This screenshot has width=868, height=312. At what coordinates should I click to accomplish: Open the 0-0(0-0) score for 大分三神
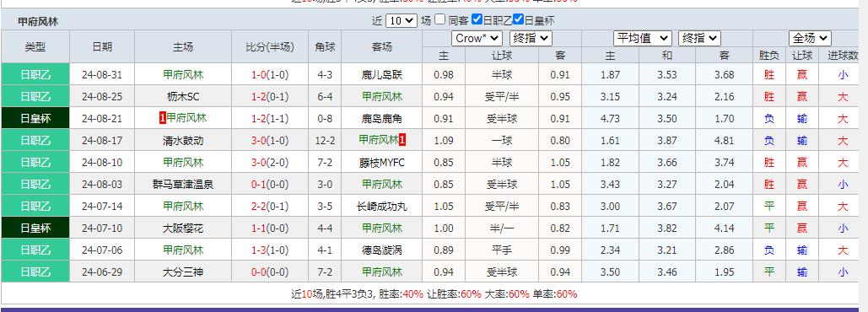coord(270,272)
